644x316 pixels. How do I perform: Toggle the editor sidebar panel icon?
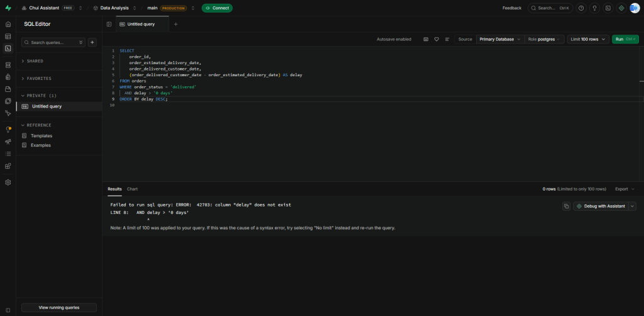[x=109, y=25]
